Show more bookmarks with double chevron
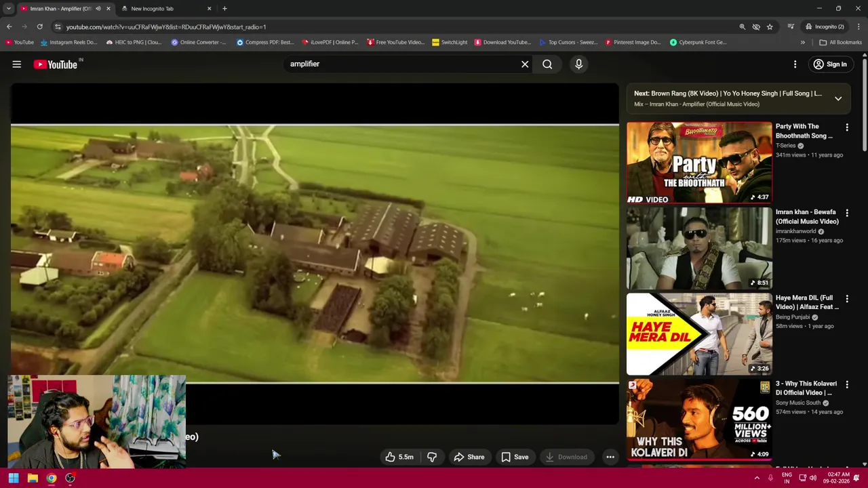This screenshot has height=488, width=868. (803, 42)
